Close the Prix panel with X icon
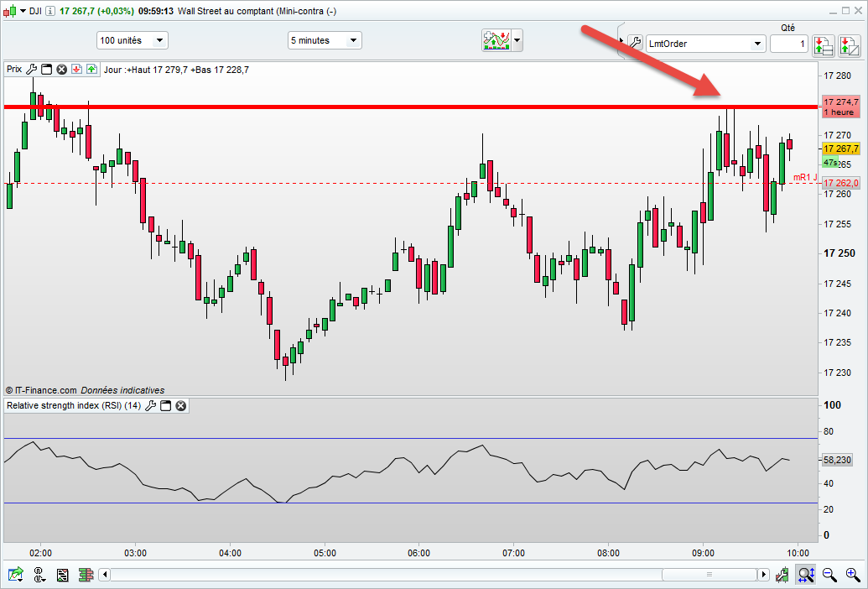868x589 pixels. click(x=62, y=69)
